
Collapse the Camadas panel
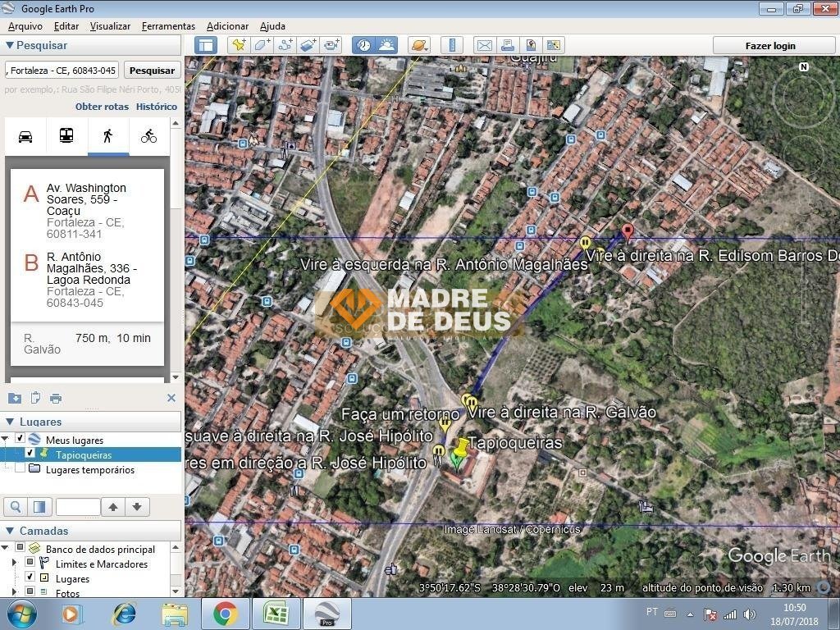click(10, 531)
